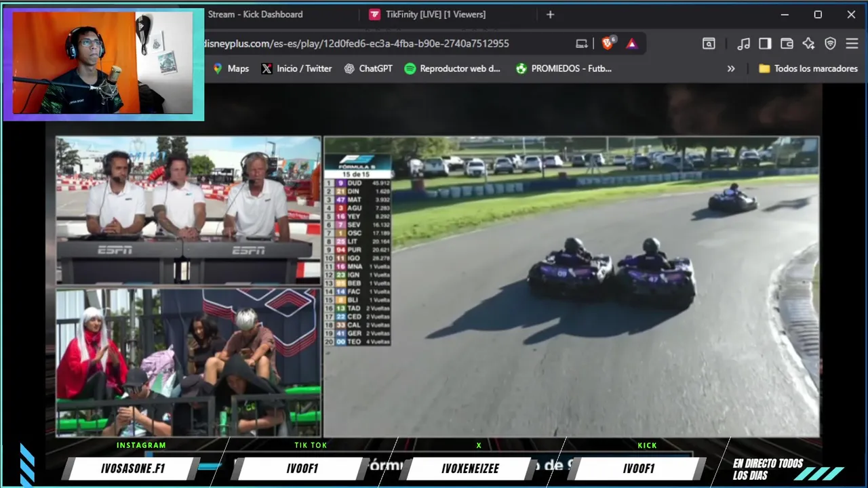Open the Brave Rewards triangle icon
The height and width of the screenshot is (488, 868).
coord(631,43)
